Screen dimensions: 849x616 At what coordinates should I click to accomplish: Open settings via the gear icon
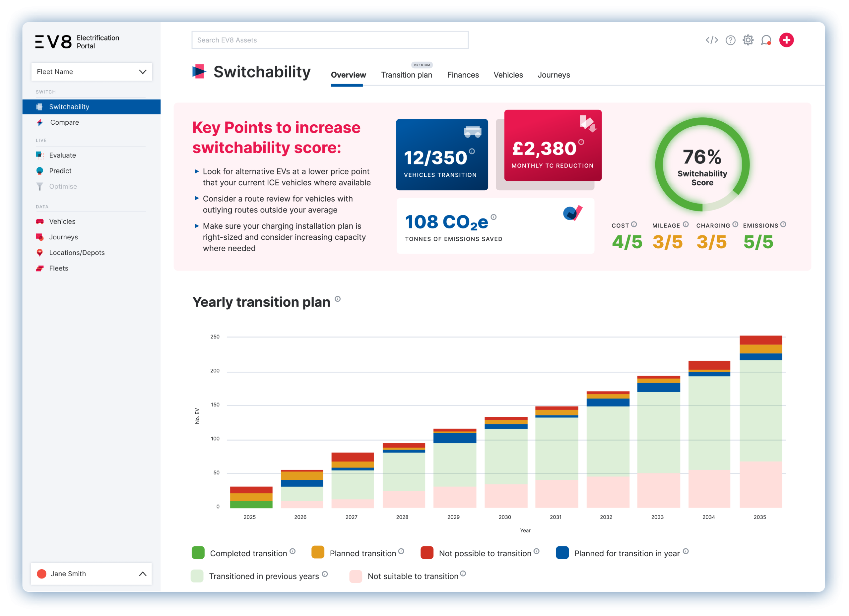(x=748, y=40)
